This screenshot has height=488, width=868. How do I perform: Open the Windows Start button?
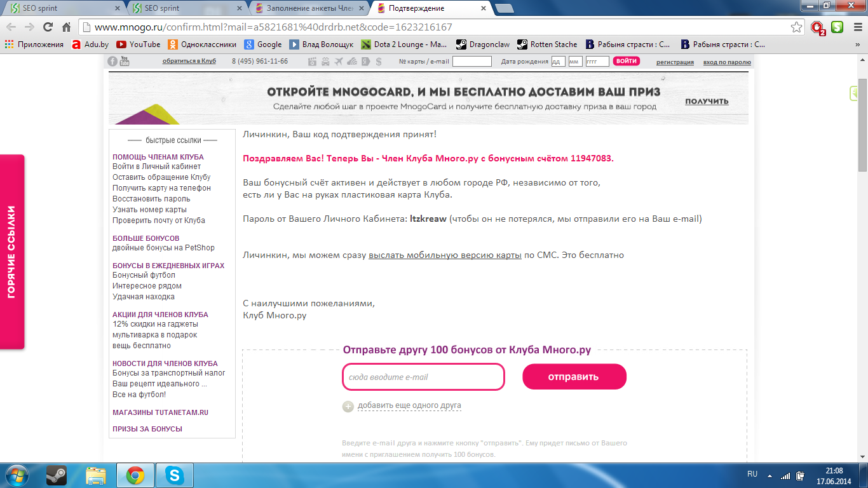click(x=17, y=475)
